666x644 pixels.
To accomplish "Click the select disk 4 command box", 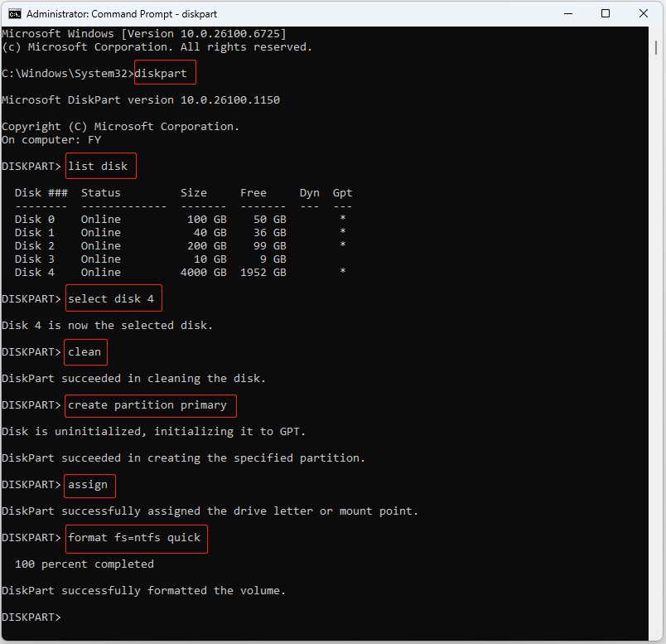I will (113, 298).
